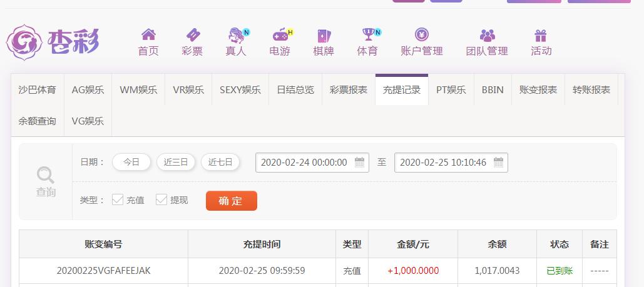Switch to the VR娱乐 tab
644x287 pixels.
point(188,89)
